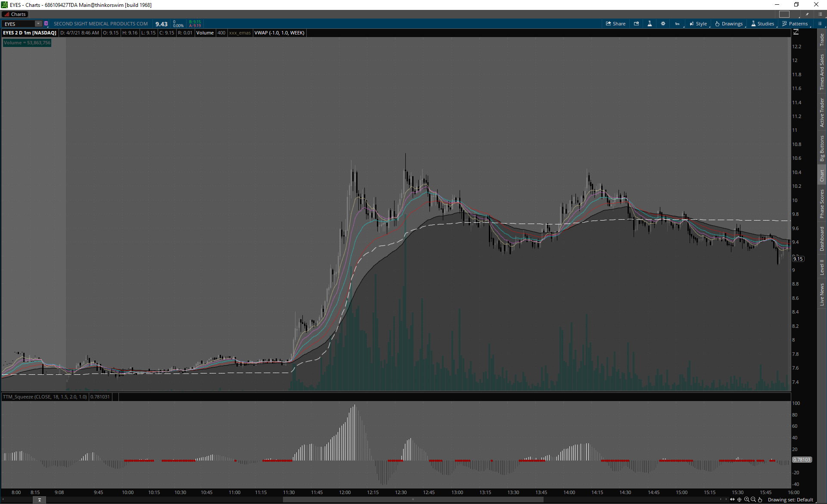Toggle the expansion area arrows icon

pyautogui.click(x=732, y=500)
